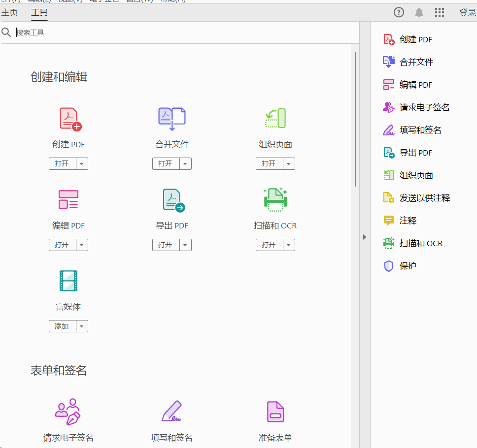The height and width of the screenshot is (448, 477).
Task: Click 打开 button under 编辑 PDF
Action: (x=63, y=245)
